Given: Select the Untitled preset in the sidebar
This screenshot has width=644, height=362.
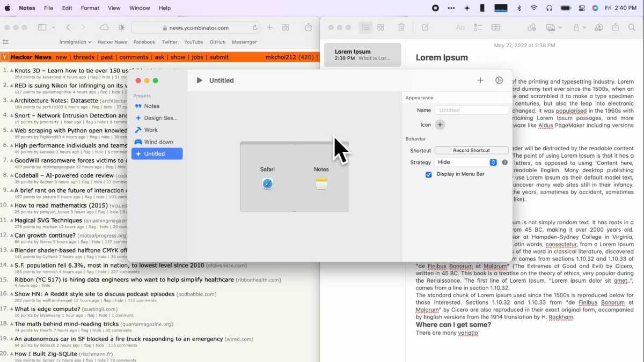Looking at the screenshot, I should coord(157,154).
